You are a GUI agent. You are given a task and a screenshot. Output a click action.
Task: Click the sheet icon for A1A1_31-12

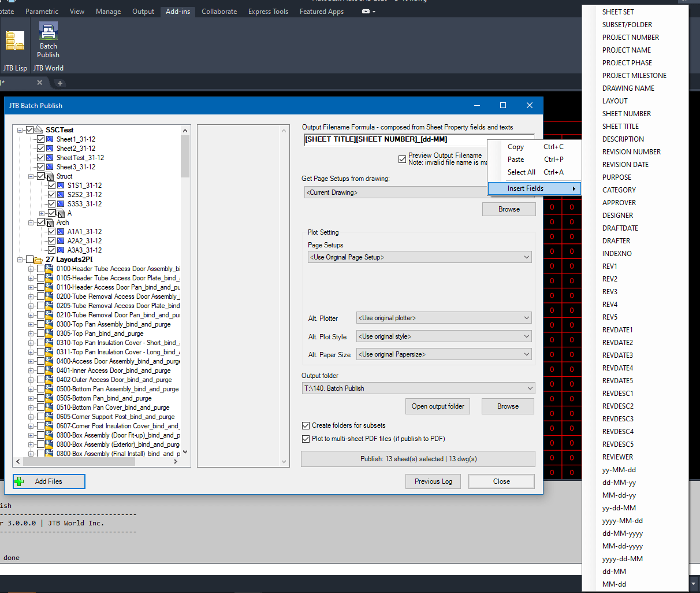tap(61, 232)
